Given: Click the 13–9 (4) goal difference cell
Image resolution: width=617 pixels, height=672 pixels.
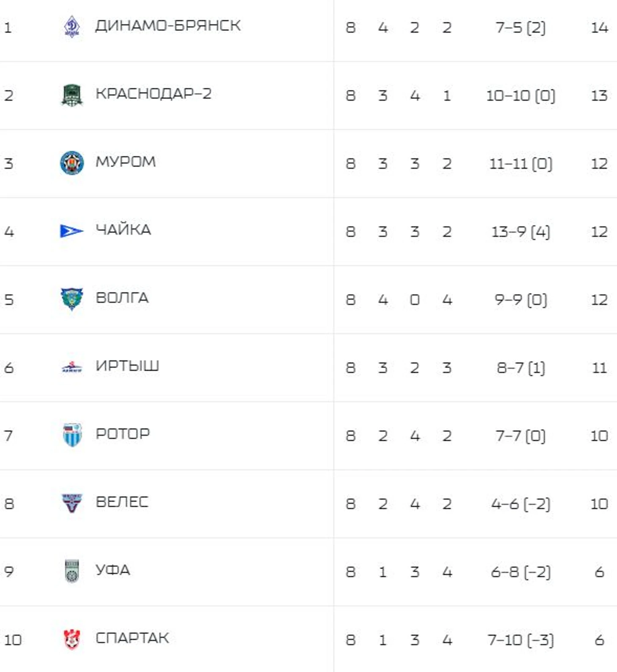Looking at the screenshot, I should [521, 232].
